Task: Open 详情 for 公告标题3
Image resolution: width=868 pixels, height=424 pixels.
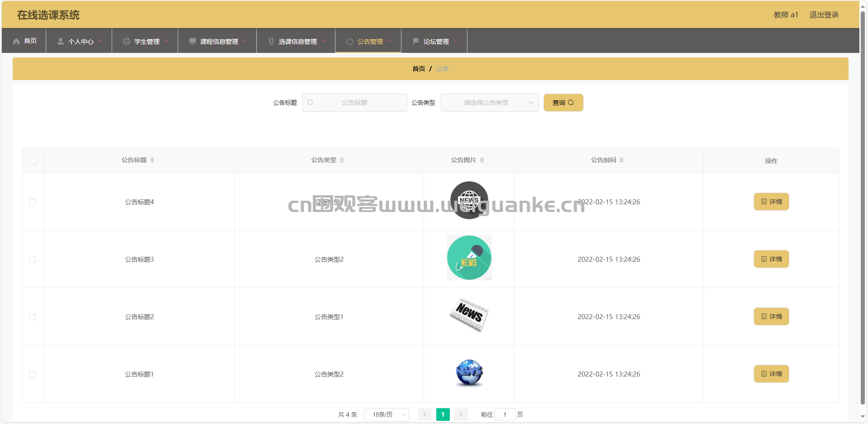Action: [771, 259]
